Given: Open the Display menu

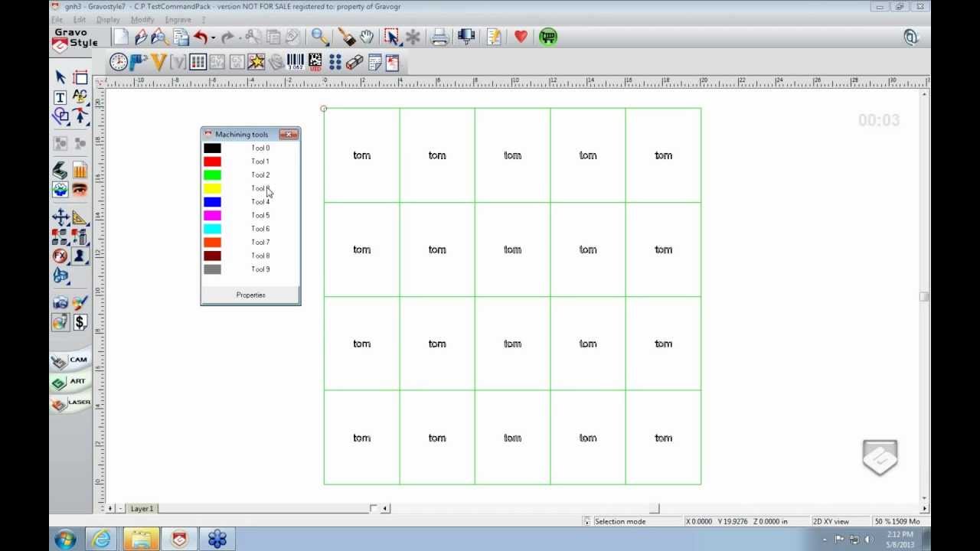Looking at the screenshot, I should click(108, 20).
